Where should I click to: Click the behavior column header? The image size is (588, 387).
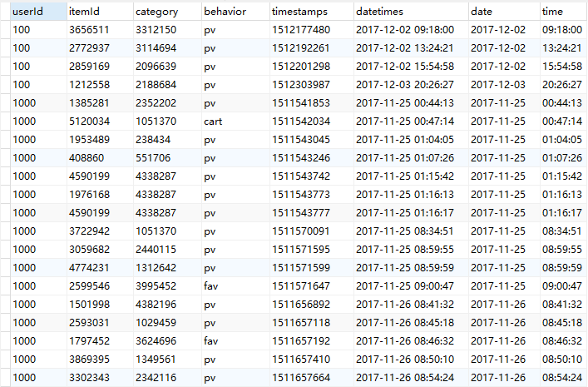pos(235,12)
